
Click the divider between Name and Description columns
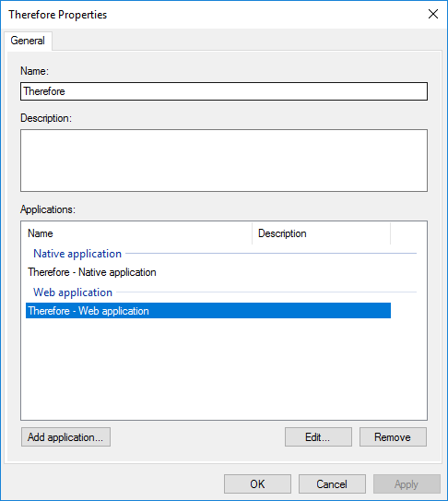(253, 233)
